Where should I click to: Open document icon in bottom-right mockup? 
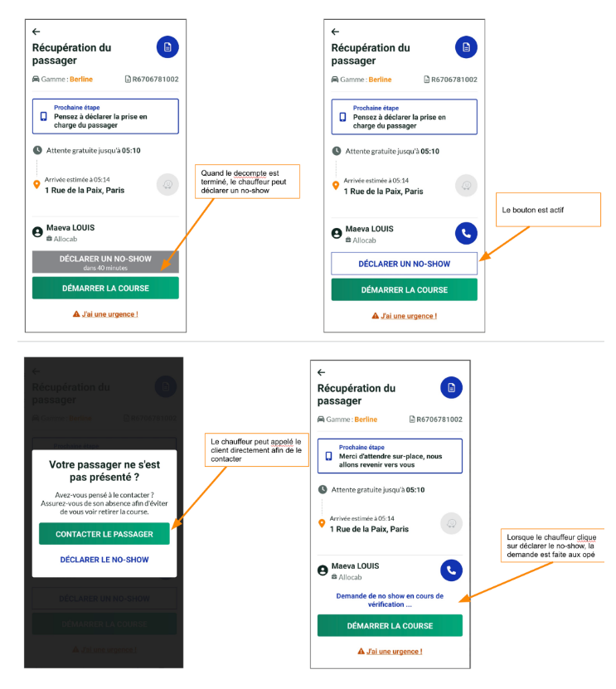pos(451,387)
